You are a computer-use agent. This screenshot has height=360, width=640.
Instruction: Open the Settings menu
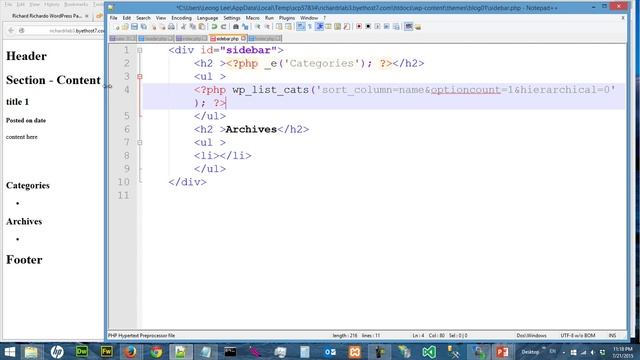point(232,18)
